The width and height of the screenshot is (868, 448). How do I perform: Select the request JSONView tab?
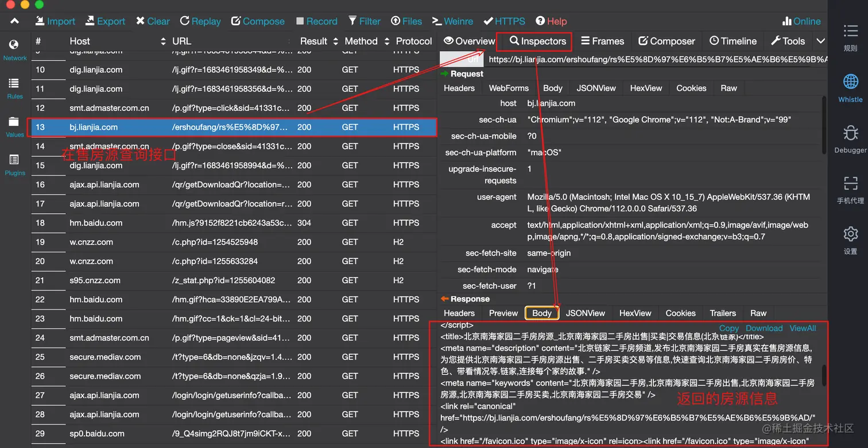click(x=596, y=88)
